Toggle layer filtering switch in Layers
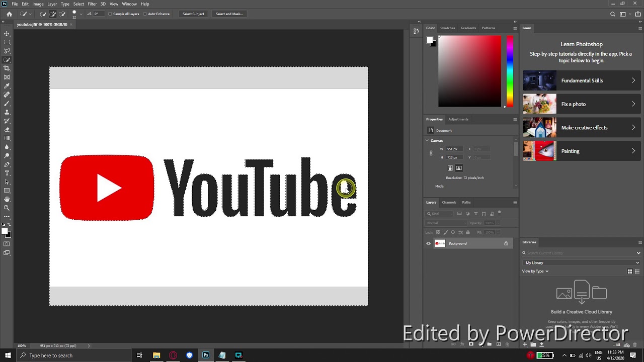This screenshot has width=644, height=362. pos(500,213)
